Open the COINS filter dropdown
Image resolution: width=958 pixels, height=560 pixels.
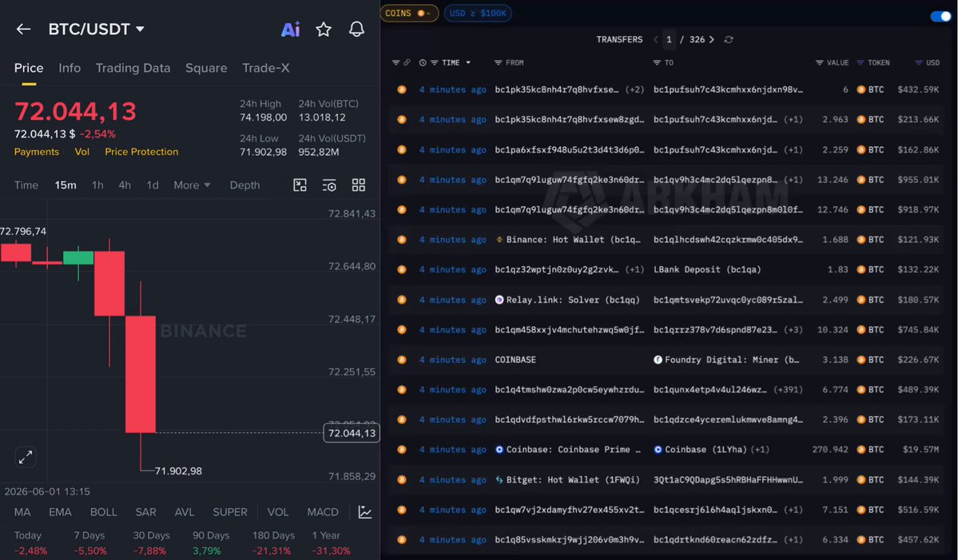(x=409, y=13)
